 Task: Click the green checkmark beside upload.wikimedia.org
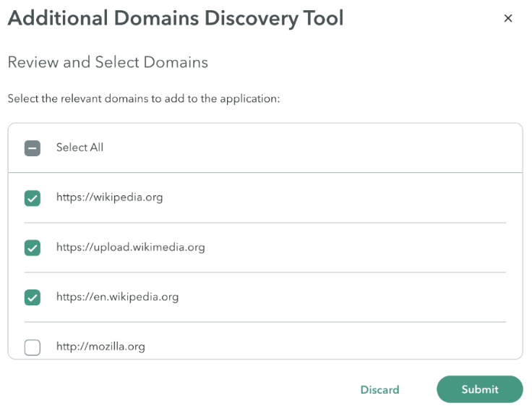click(33, 247)
